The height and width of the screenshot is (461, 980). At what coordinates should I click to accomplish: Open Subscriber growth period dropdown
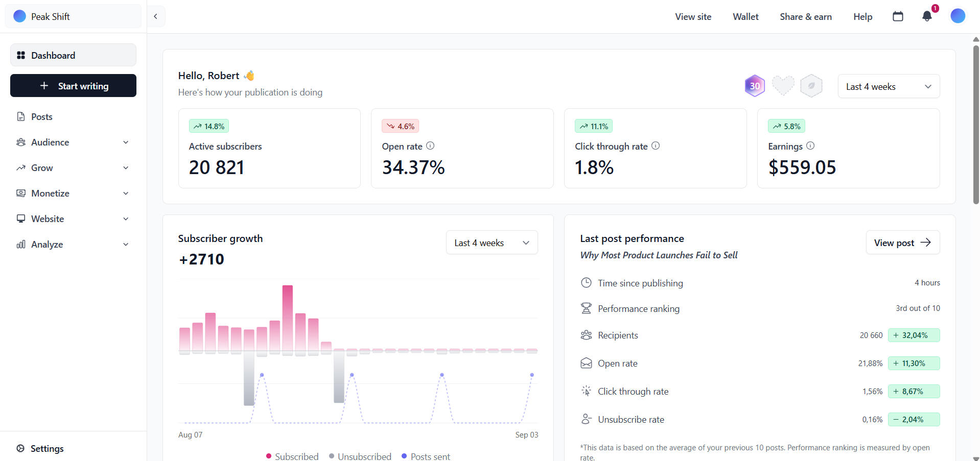click(492, 242)
